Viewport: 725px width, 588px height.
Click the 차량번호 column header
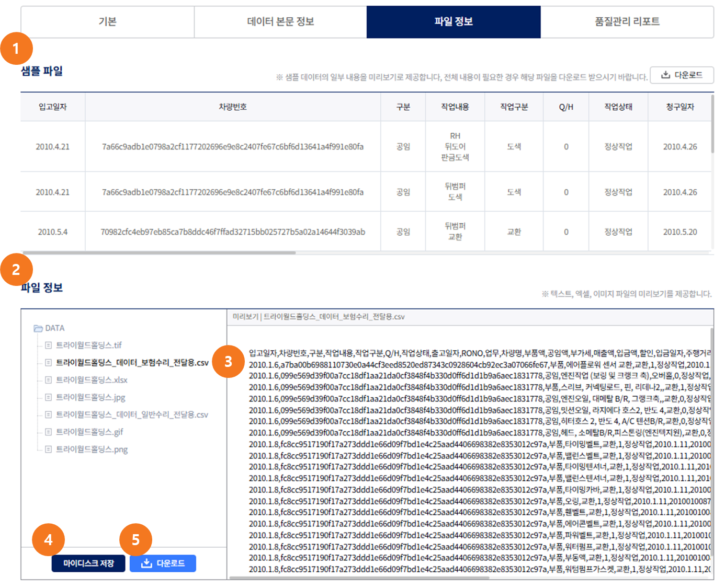233,107
